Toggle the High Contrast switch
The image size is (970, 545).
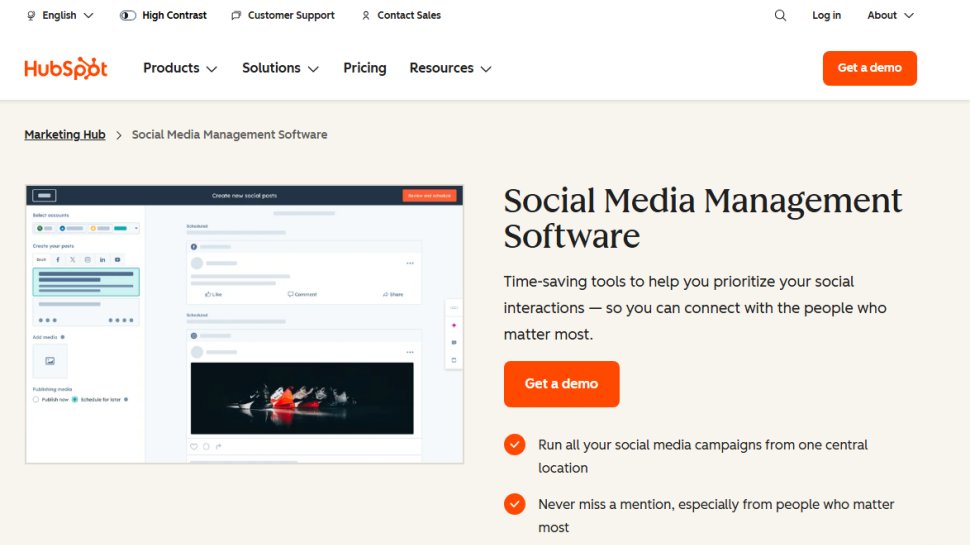click(128, 15)
